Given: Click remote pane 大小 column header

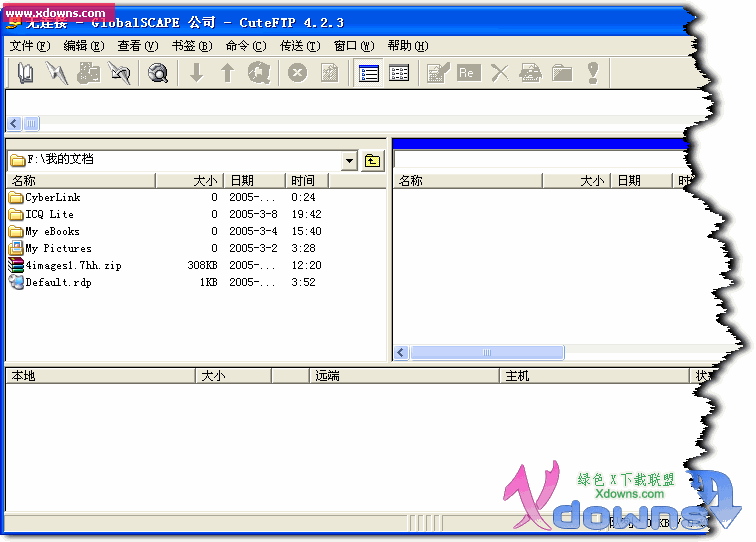Looking at the screenshot, I should tap(577, 180).
